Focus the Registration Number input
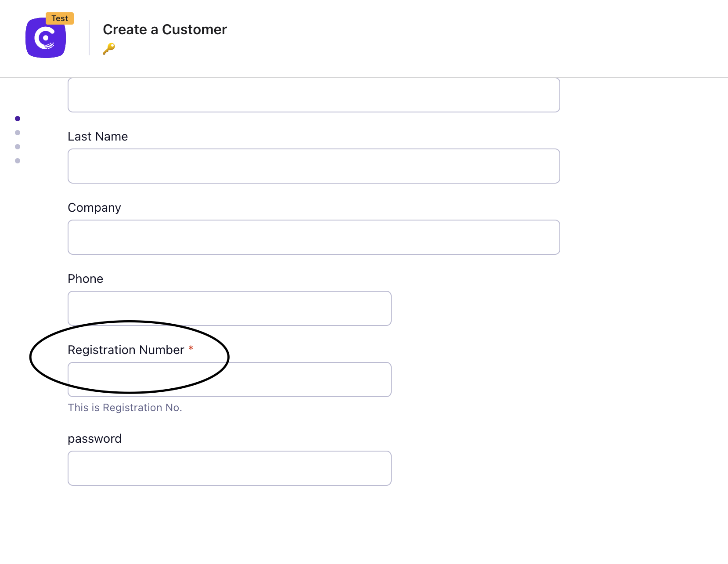Image resolution: width=728 pixels, height=564 pixels. click(x=229, y=380)
